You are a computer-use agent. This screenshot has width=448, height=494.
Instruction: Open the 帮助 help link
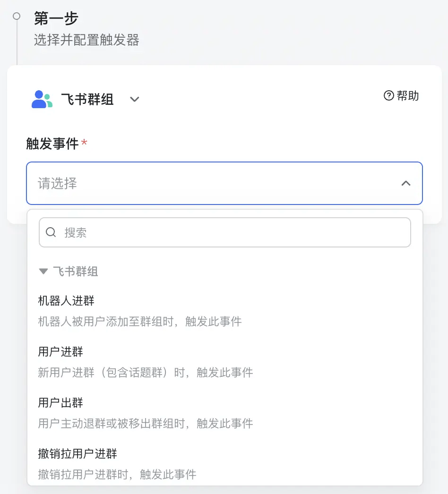pos(401,95)
